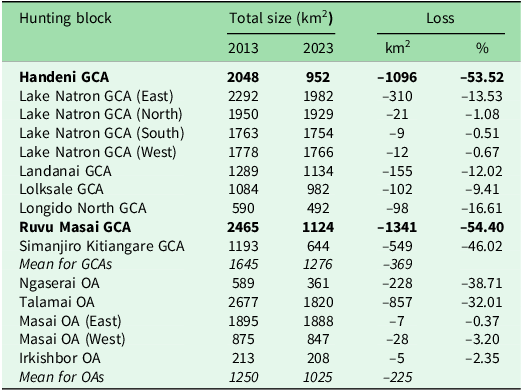Click the Simanjiro Kitiangare GCA label
The height and width of the screenshot is (391, 523).
102,246
